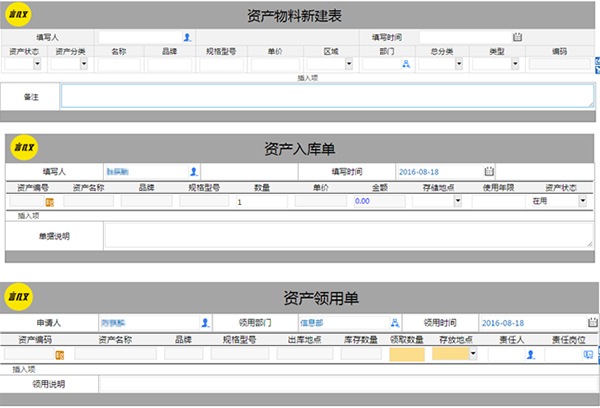Expand the 资产状态 dropdown in 资产物料新建表
Image resolution: width=600 pixels, height=408 pixels.
(x=38, y=64)
